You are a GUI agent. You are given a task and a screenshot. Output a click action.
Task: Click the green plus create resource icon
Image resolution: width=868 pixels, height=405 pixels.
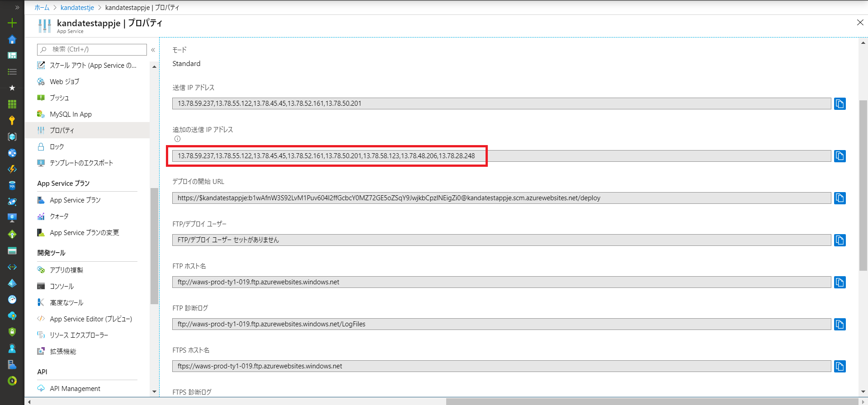click(12, 23)
